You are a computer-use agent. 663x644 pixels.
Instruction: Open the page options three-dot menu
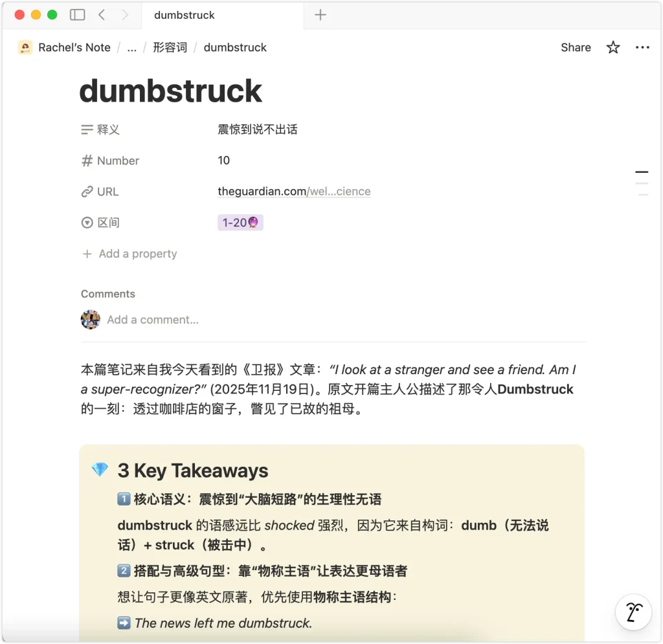point(642,47)
